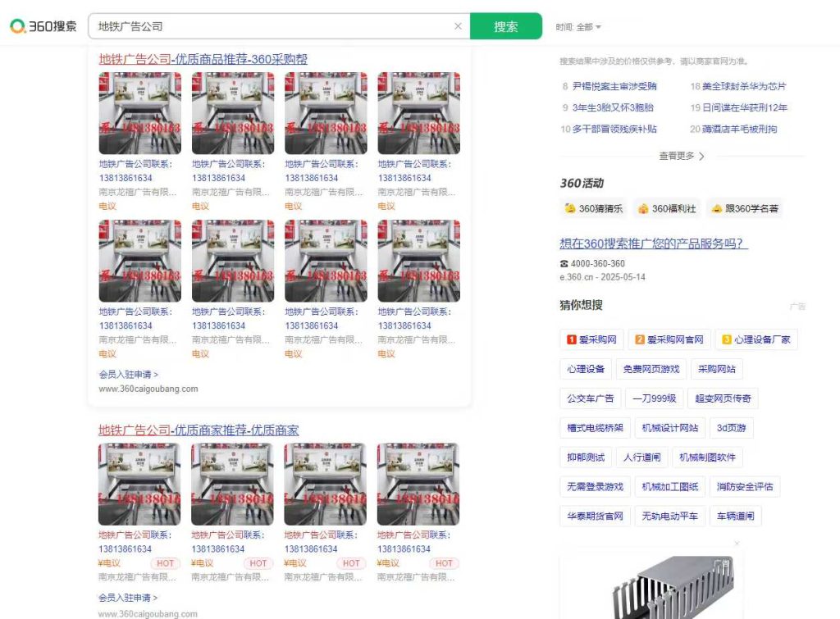The height and width of the screenshot is (619, 840).
Task: Open hot search 薅酒店羊毛被刑拘
Action: 739,129
